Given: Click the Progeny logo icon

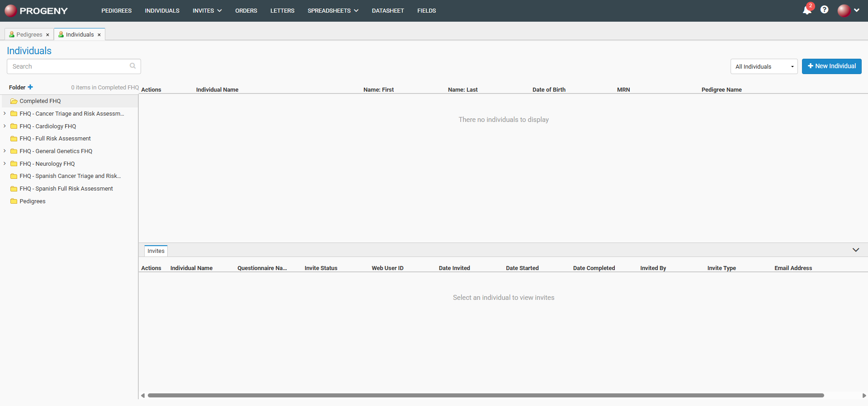Looking at the screenshot, I should point(10,10).
